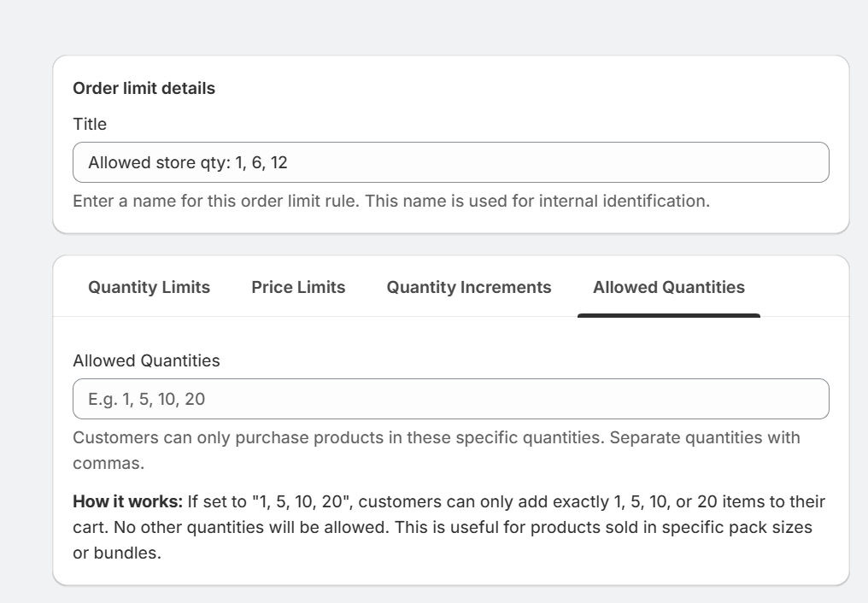Viewport: 868px width, 603px height.
Task: Click the 'Title' field label
Action: point(90,124)
